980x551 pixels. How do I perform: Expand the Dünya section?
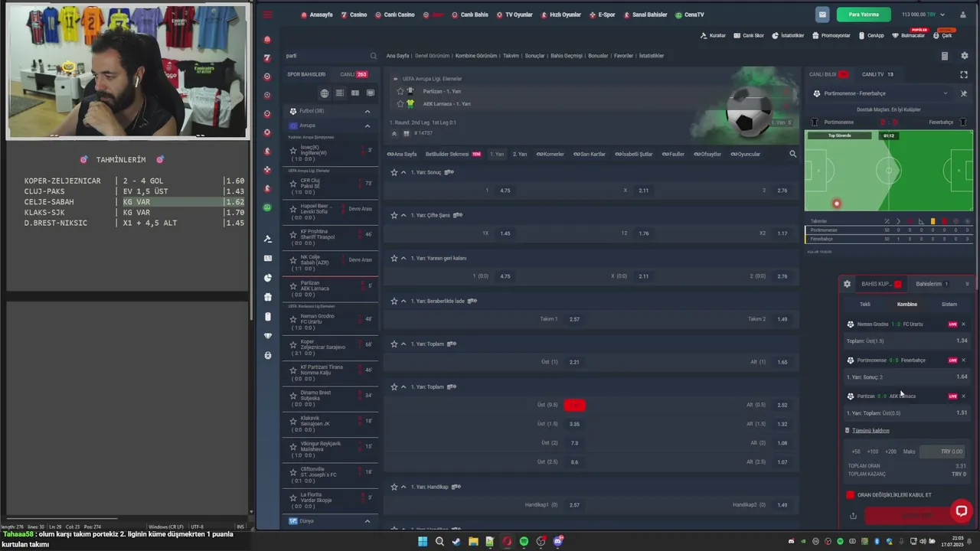[x=367, y=521]
